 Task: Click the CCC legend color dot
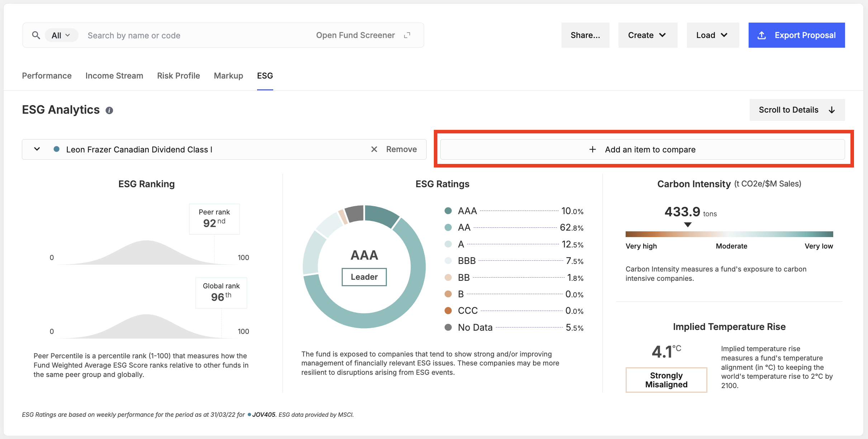pyautogui.click(x=448, y=311)
